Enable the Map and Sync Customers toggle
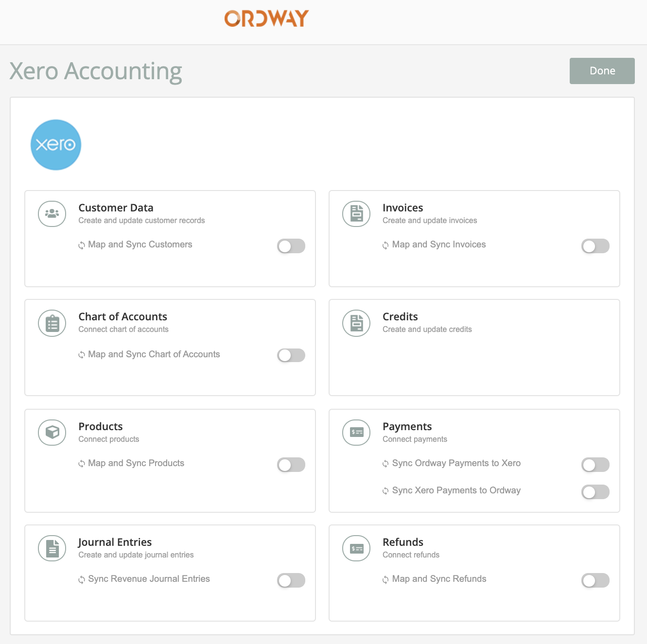Screen dimensions: 647x644 click(291, 246)
